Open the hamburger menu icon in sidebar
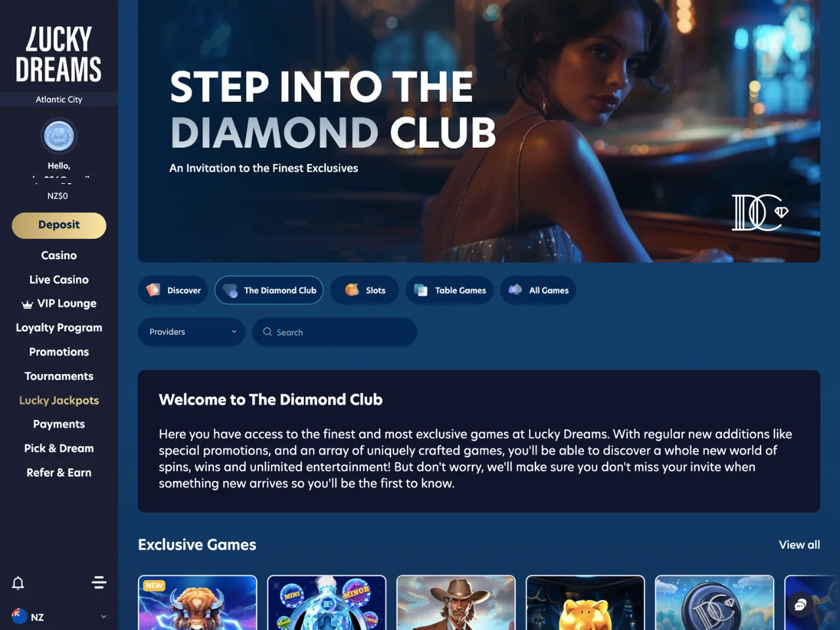Viewport: 840px width, 630px height. tap(99, 582)
